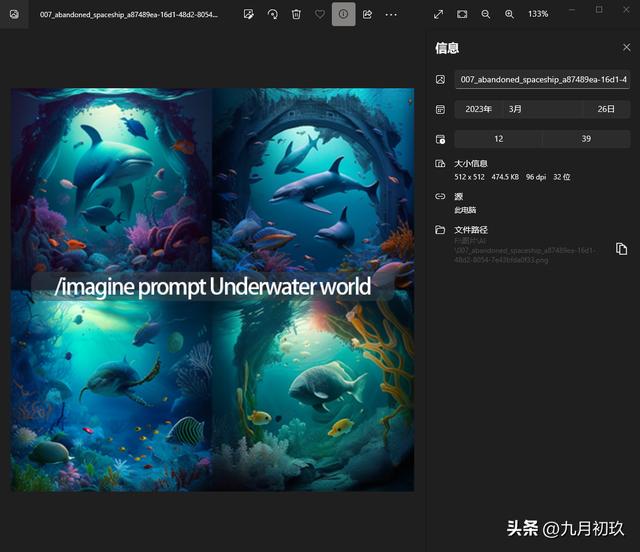
Task: Close the 信息 info panel
Action: [x=626, y=47]
